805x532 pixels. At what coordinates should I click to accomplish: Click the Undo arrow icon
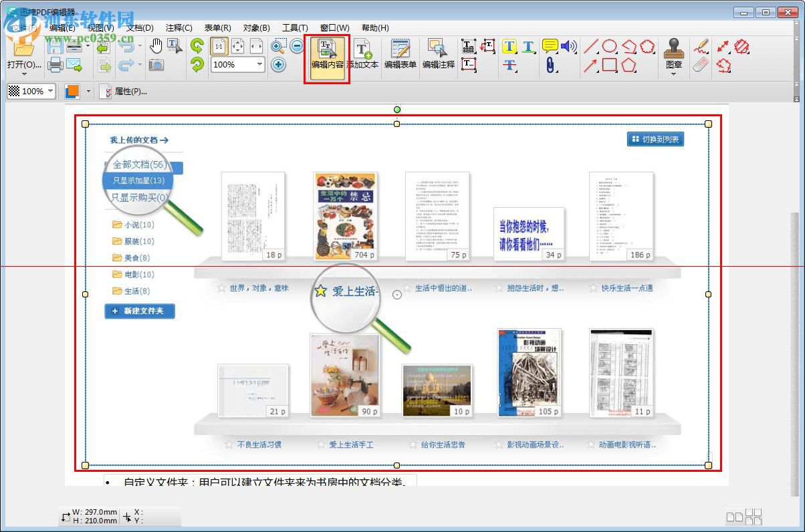125,47
